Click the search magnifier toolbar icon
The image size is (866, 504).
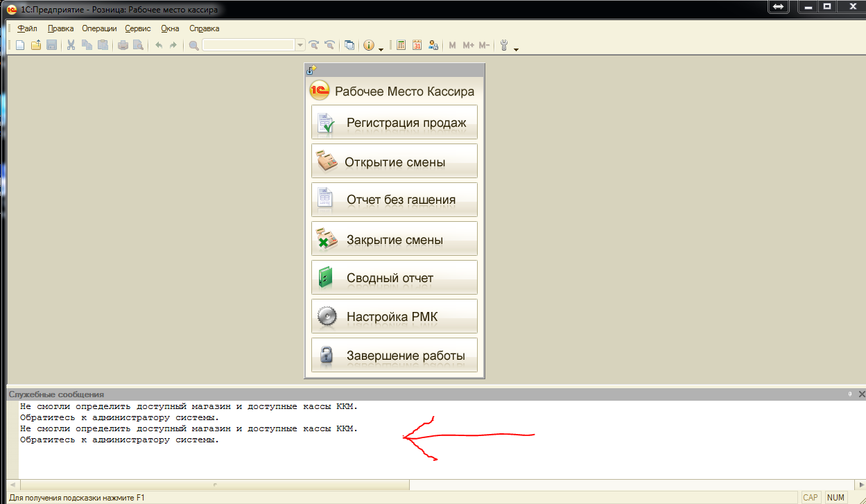194,45
